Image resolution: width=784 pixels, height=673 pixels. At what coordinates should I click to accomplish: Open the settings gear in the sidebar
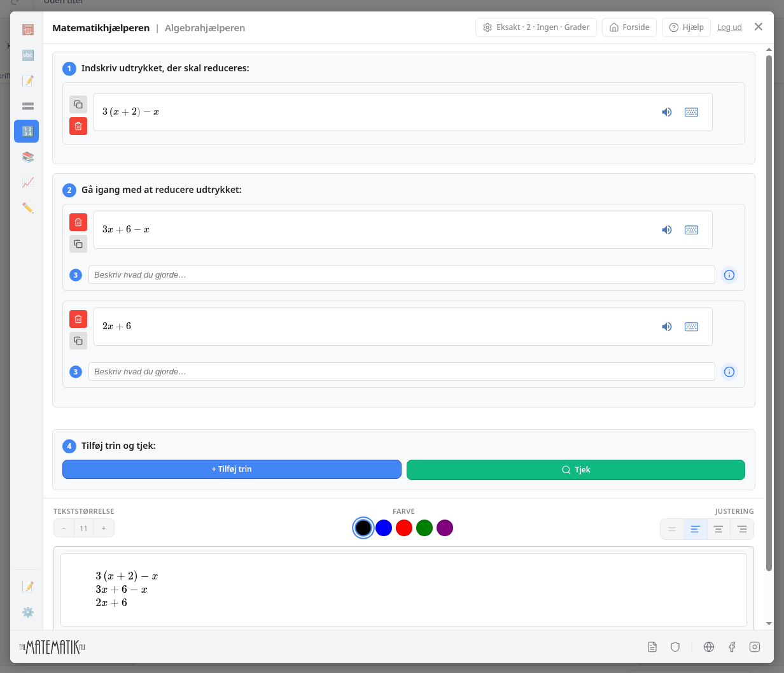[27, 612]
